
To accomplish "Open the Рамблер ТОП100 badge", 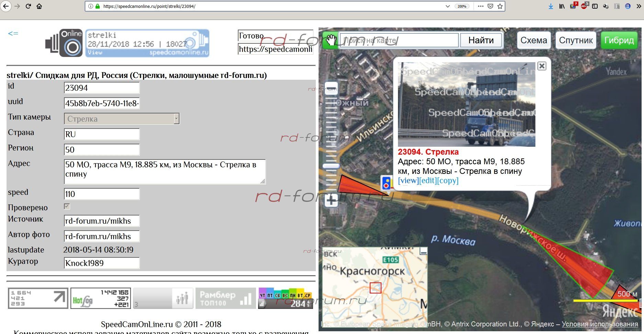I will coord(225,298).
